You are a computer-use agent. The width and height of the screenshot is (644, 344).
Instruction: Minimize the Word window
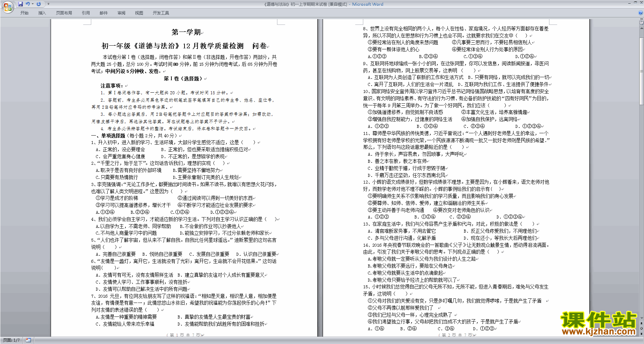[x=629, y=3]
